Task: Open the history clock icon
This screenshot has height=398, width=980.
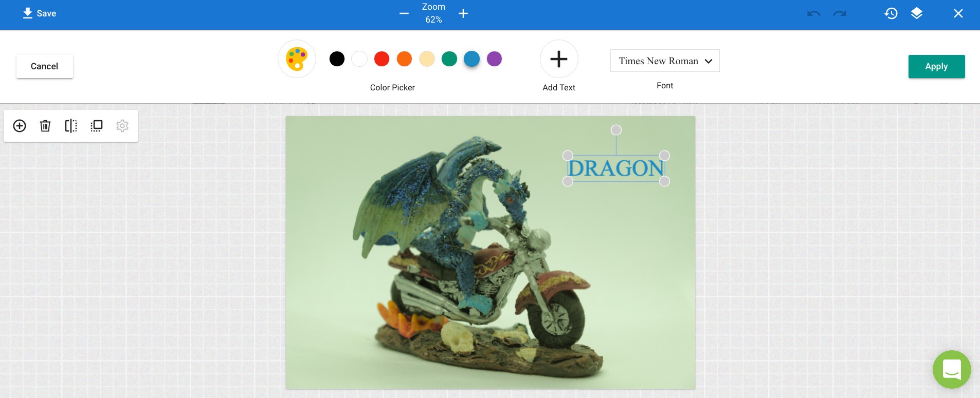Action: pyautogui.click(x=891, y=13)
